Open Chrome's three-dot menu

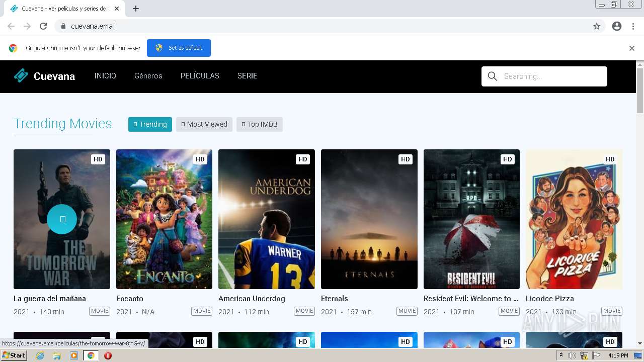(633, 26)
